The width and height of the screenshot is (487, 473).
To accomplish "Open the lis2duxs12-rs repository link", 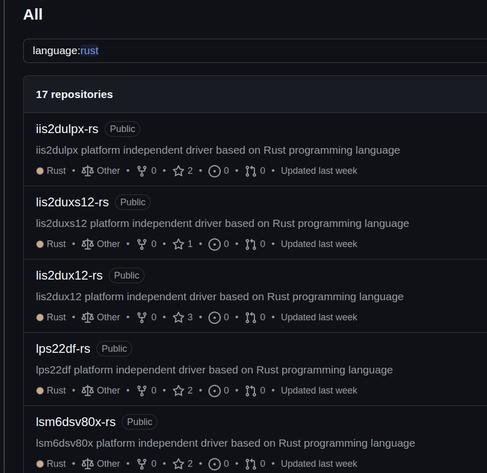I will (x=72, y=202).
